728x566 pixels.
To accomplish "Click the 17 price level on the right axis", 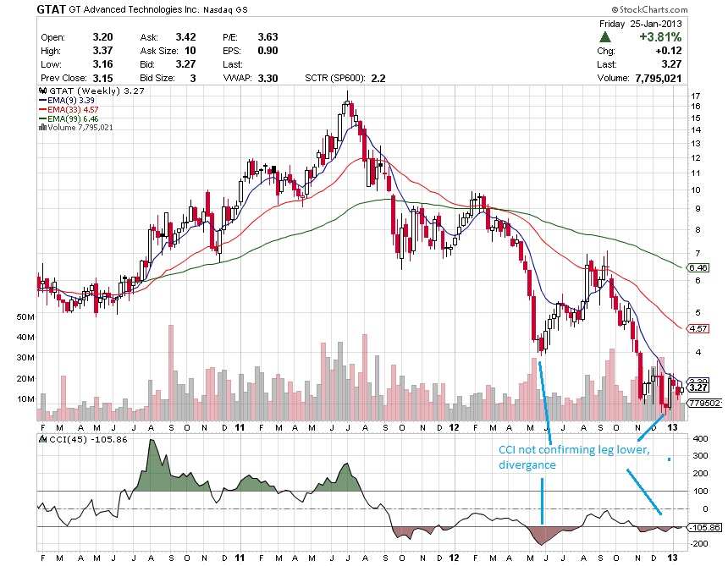I will pyautogui.click(x=696, y=96).
